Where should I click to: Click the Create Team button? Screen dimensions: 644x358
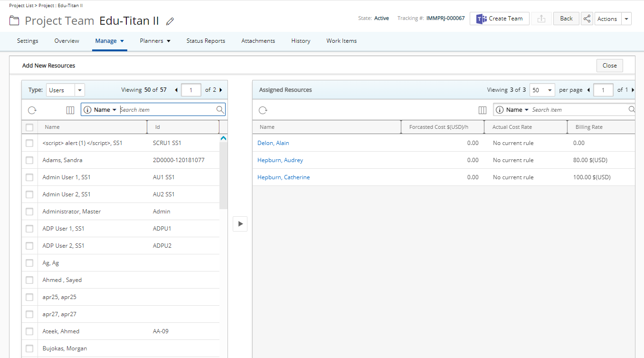(x=500, y=19)
